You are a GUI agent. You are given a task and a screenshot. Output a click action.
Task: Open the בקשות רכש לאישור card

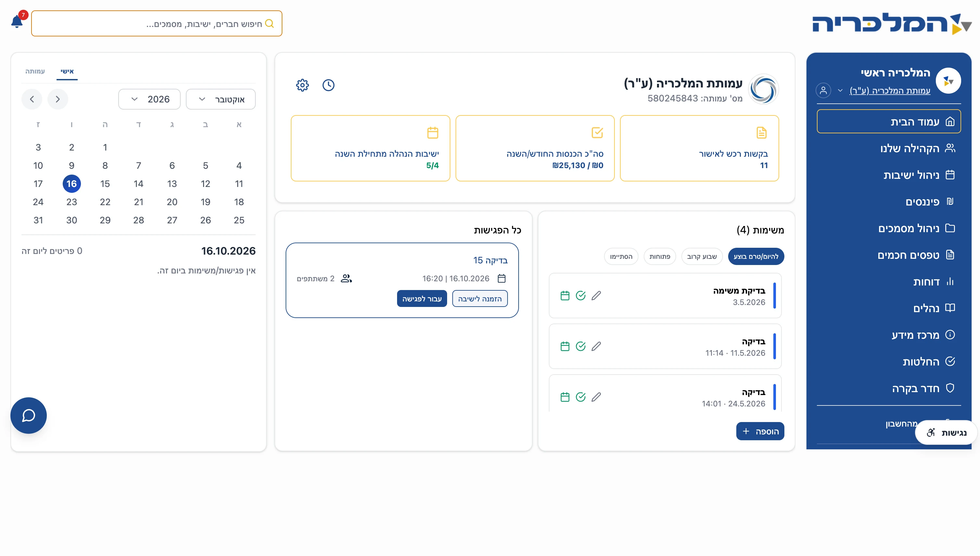(x=699, y=148)
